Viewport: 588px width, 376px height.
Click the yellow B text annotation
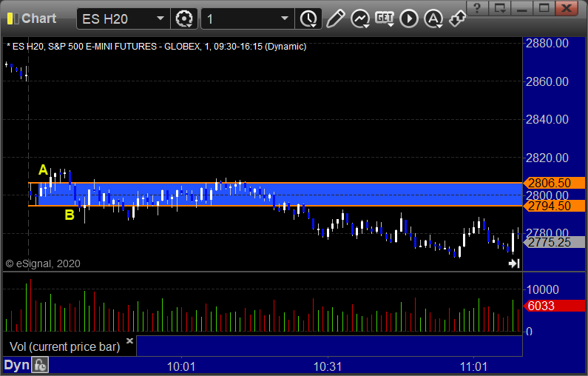tap(70, 215)
